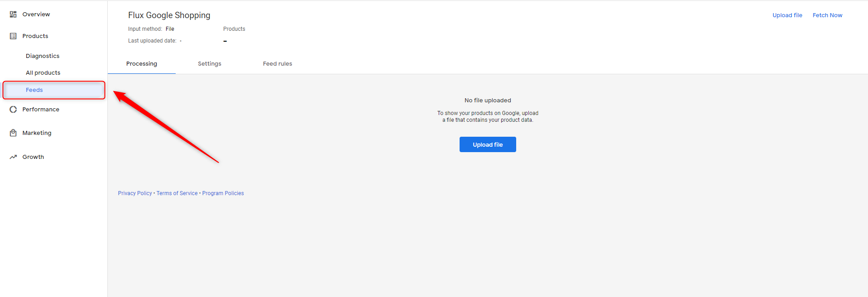Switch to the Feed rules tab
Screen dimensions: 868x297
pyautogui.click(x=278, y=64)
